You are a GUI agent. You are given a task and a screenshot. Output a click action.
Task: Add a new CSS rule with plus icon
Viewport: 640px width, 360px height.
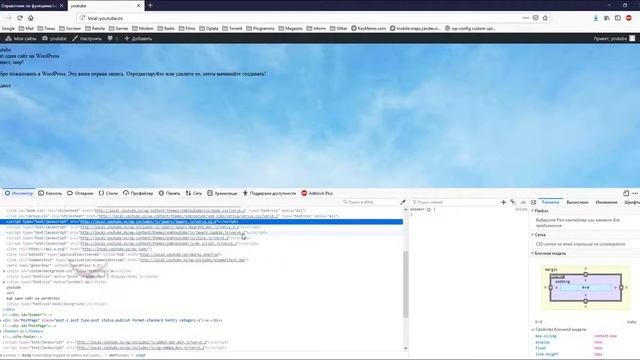point(503,202)
